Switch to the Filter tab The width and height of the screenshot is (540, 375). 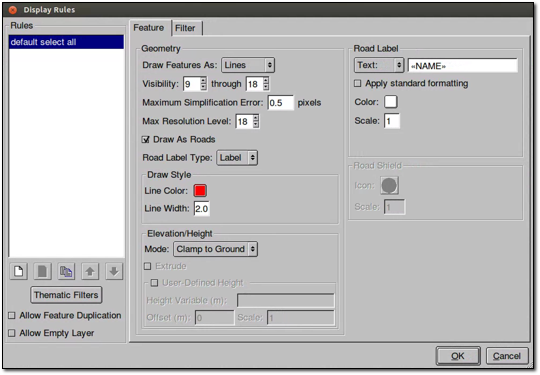tap(185, 28)
